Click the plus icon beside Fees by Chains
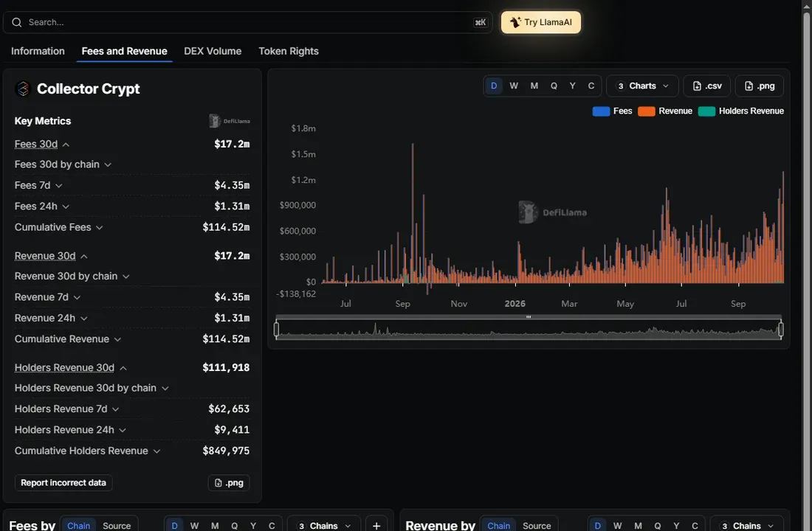 click(x=376, y=525)
